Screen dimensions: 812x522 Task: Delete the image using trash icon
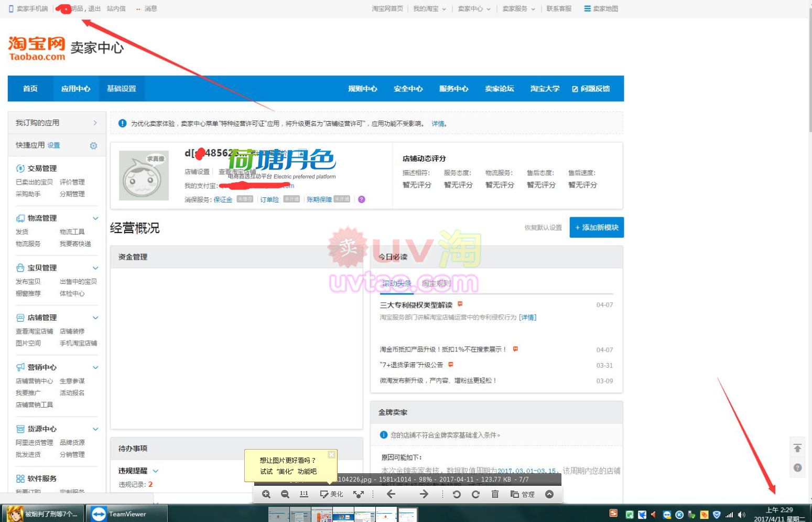coord(495,494)
